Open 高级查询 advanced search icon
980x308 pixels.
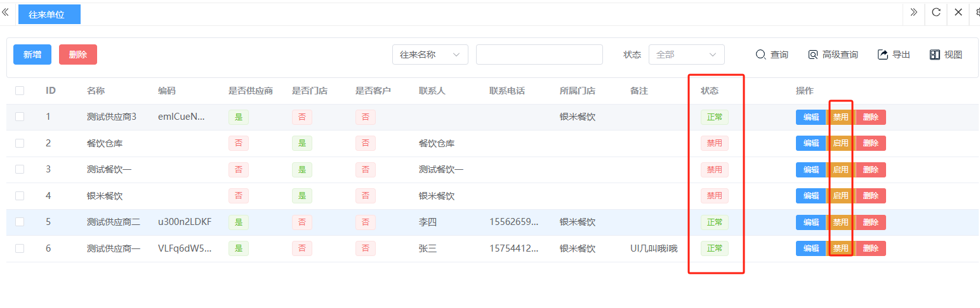813,55
